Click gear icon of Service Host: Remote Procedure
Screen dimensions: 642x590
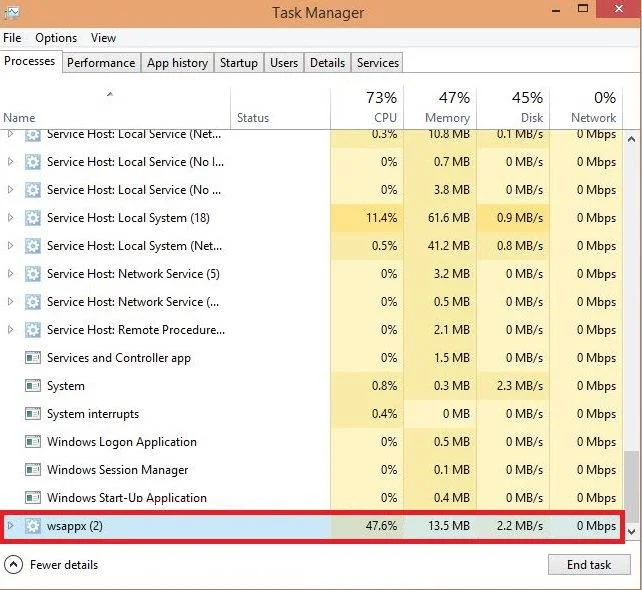[x=33, y=330]
